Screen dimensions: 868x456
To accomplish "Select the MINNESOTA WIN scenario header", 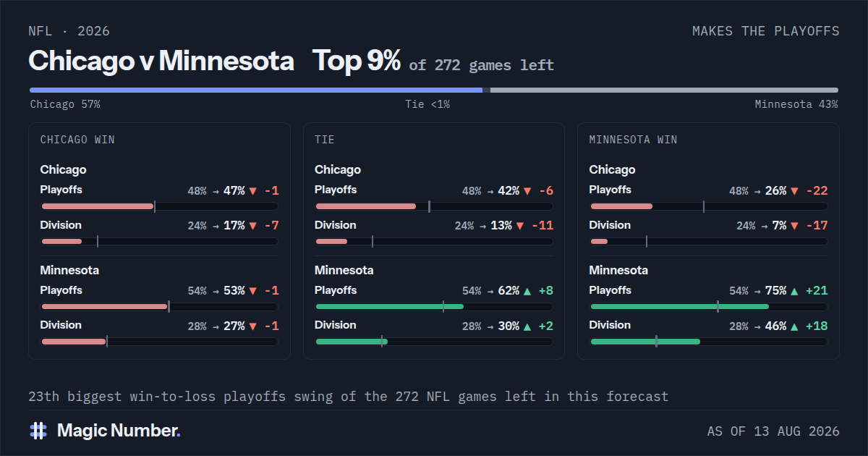I will 634,140.
